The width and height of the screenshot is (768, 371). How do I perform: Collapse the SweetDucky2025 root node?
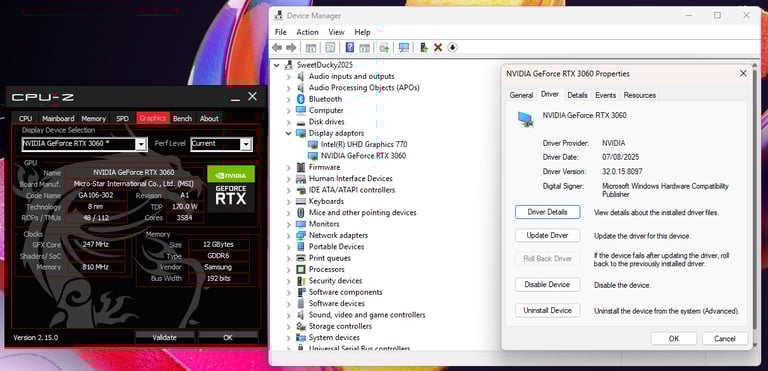(277, 65)
